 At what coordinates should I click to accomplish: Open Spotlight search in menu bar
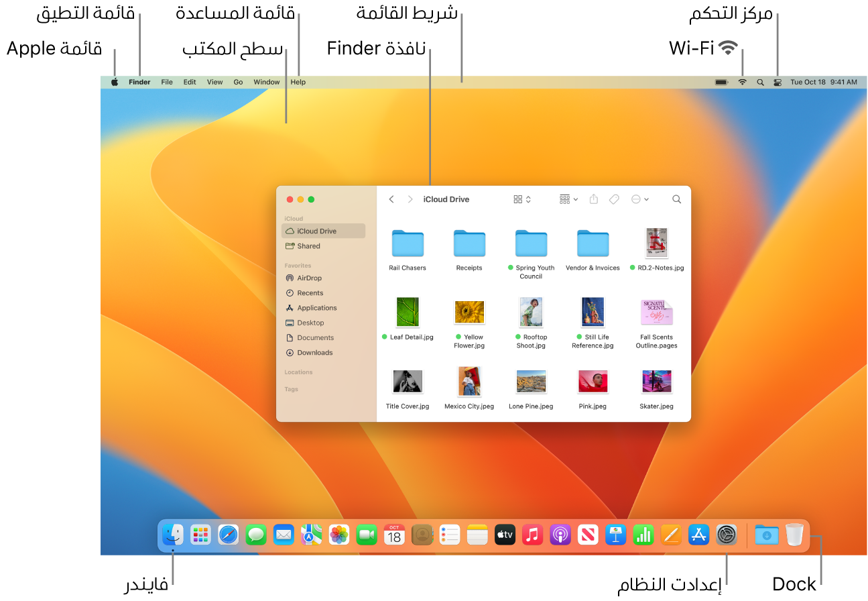pos(760,82)
